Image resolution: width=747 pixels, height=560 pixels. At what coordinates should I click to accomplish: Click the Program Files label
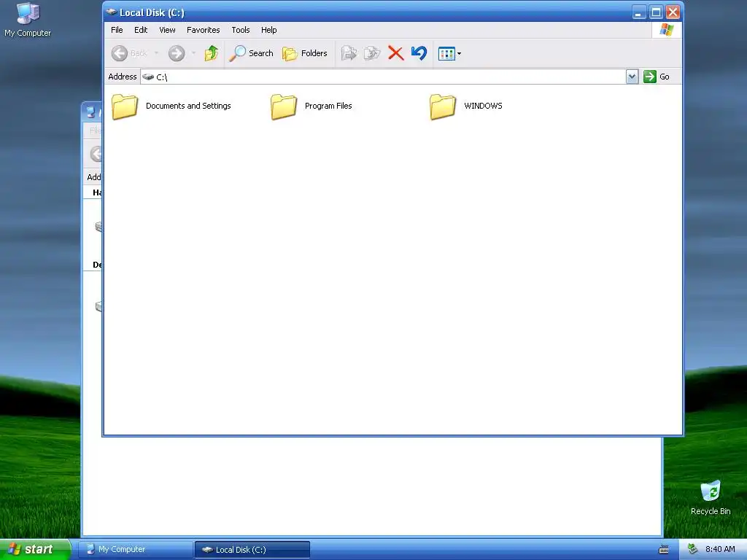(328, 106)
